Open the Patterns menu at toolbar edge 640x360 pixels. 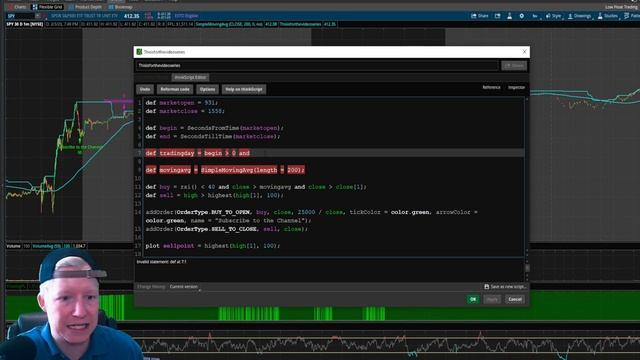pyautogui.click(x=632, y=16)
